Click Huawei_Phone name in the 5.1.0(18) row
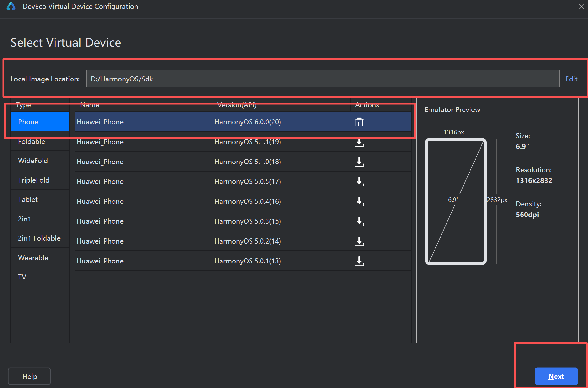This screenshot has width=588, height=388. click(x=100, y=162)
